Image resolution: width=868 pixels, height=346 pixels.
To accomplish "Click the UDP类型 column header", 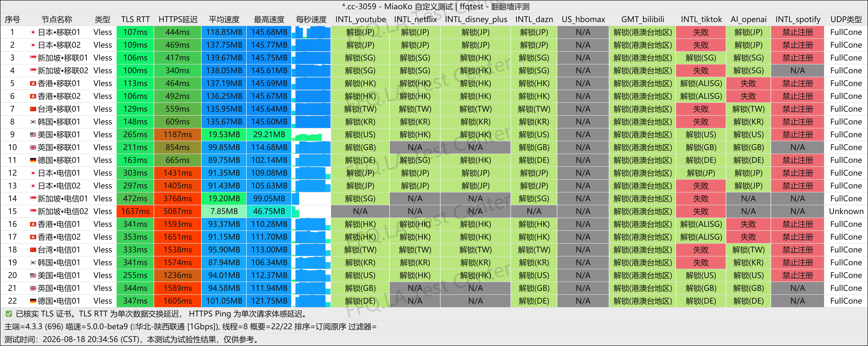I will coord(846,19).
